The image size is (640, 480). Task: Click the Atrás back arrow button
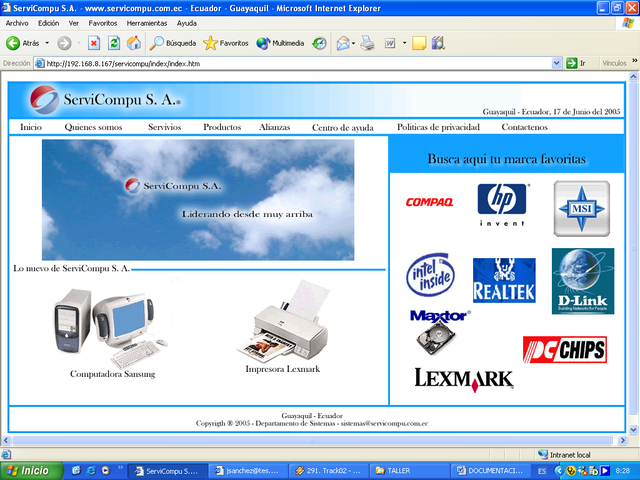pyautogui.click(x=22, y=43)
